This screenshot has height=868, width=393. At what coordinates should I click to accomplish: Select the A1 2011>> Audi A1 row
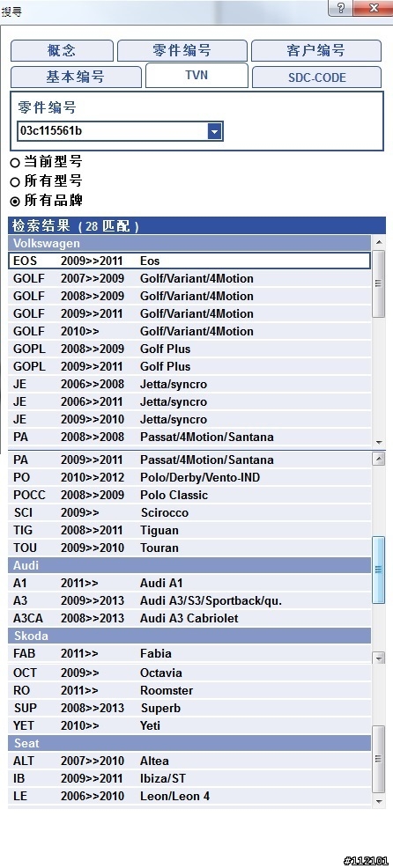click(x=189, y=583)
